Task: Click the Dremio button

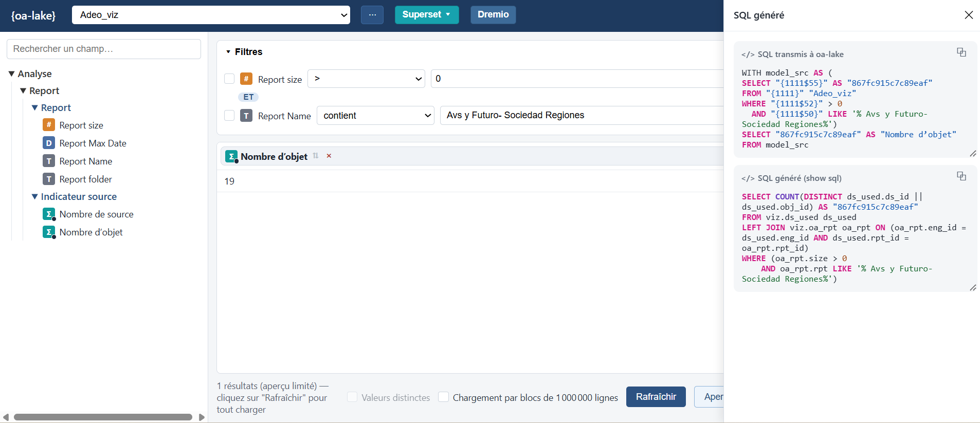Action: coord(493,14)
